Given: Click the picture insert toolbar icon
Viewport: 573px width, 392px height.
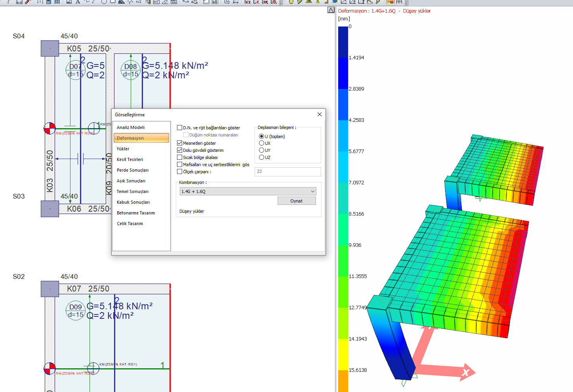Looking at the screenshot, I should coord(69,2).
